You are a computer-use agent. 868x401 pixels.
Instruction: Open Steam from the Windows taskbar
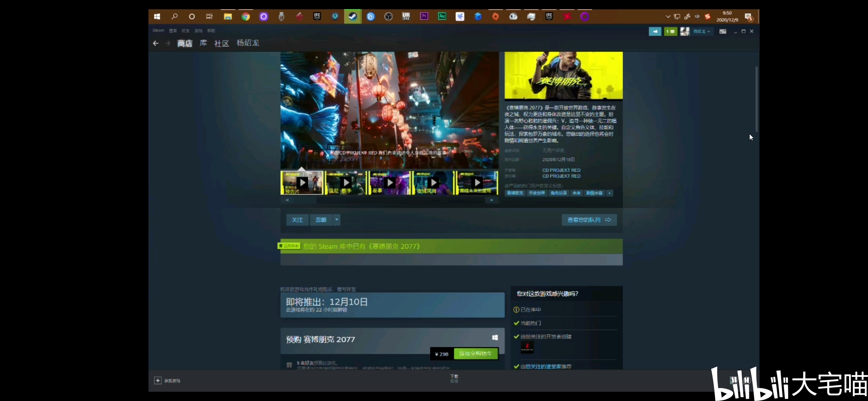(x=352, y=17)
